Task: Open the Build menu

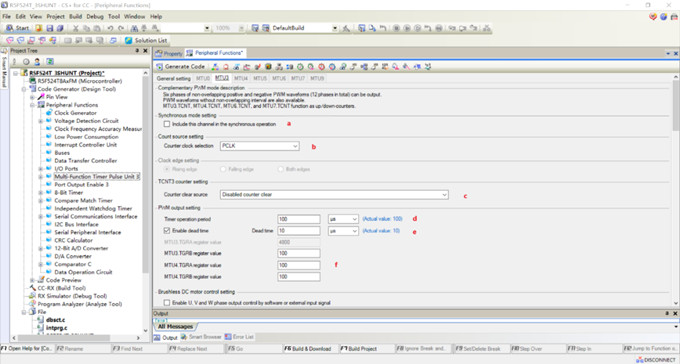Action: point(75,16)
